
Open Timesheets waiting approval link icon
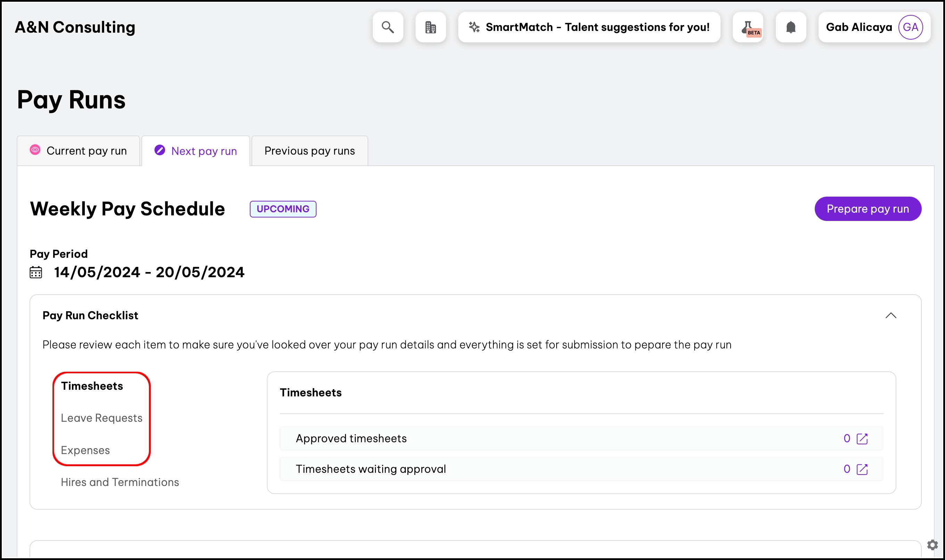click(862, 469)
